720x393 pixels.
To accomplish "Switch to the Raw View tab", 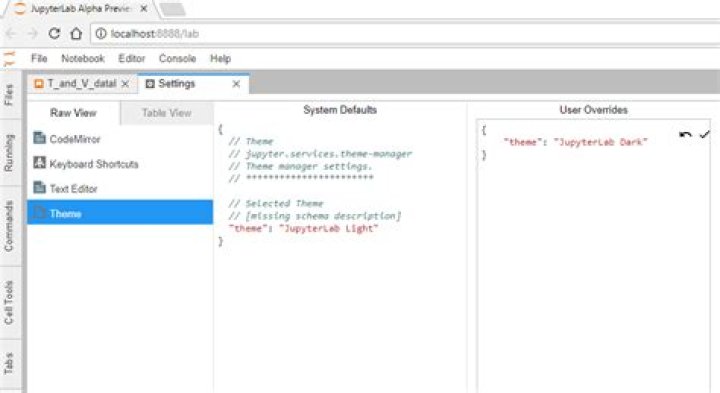I will click(73, 113).
